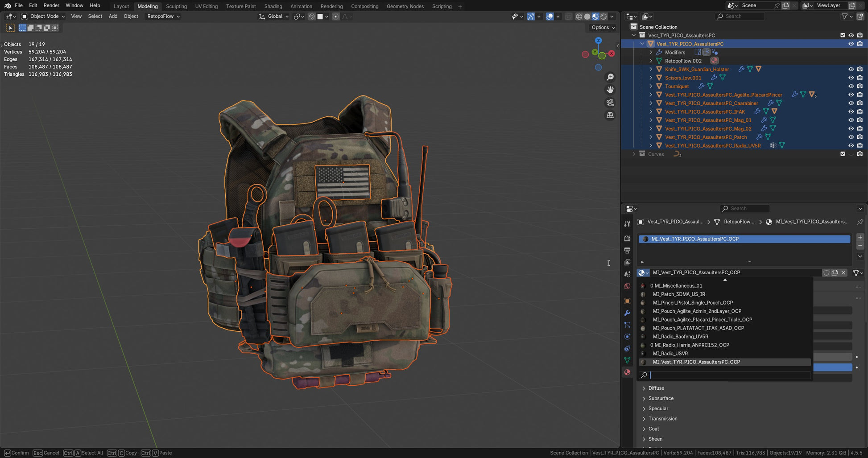Image resolution: width=868 pixels, height=458 pixels.
Task: Choose MI_Radio_Baofeng_UV5R from material list
Action: coord(680,337)
